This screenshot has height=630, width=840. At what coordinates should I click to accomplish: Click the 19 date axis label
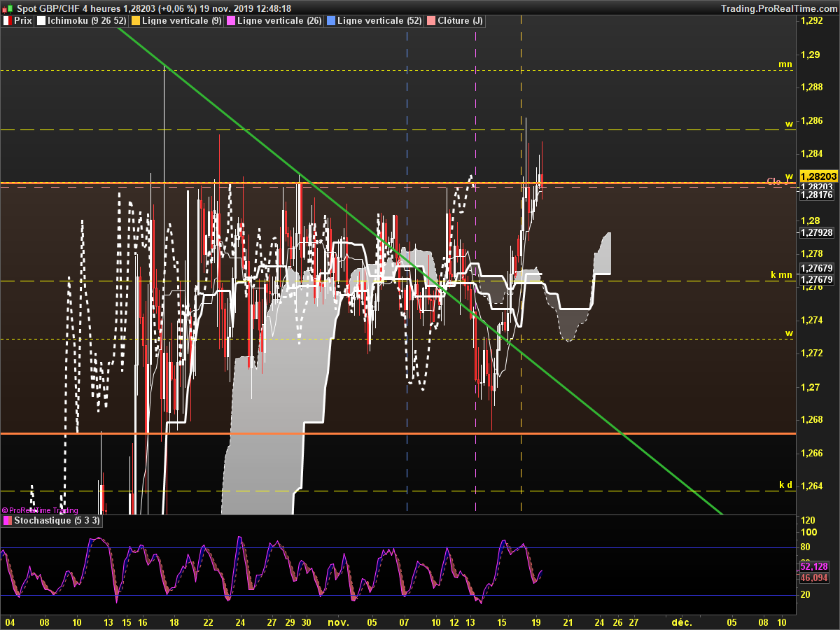tap(536, 622)
